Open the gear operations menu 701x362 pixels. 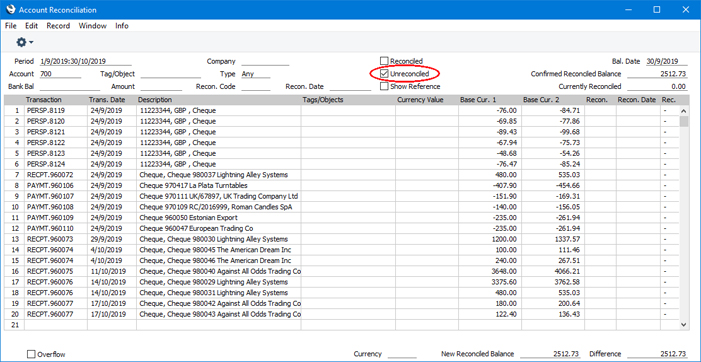(x=25, y=42)
